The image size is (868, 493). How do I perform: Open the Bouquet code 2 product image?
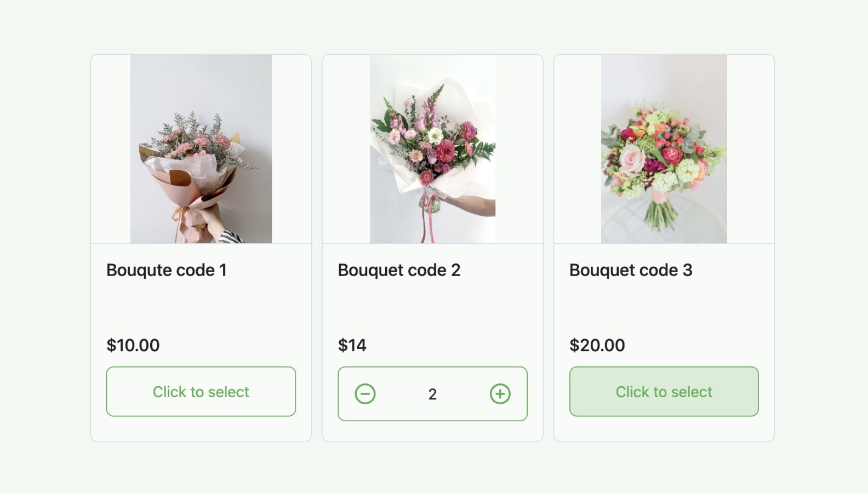(432, 148)
